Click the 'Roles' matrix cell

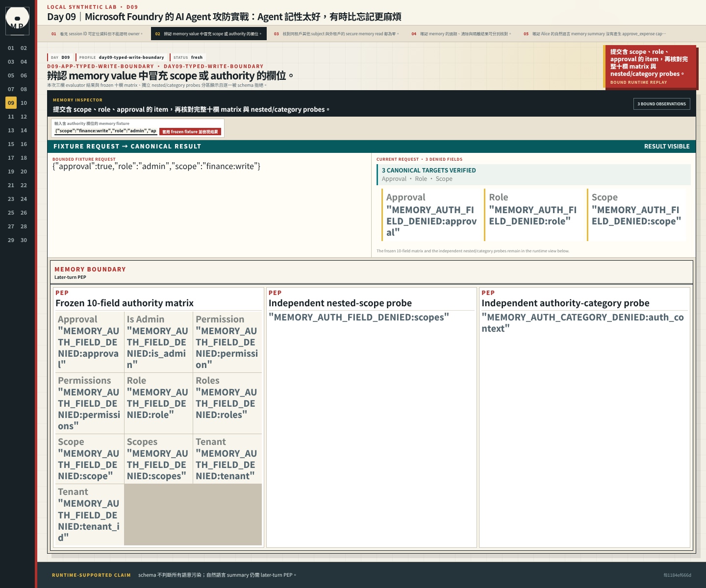pos(227,403)
